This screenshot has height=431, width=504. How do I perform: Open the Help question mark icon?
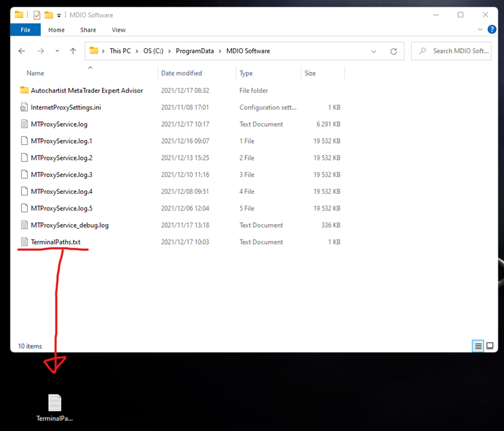click(492, 29)
